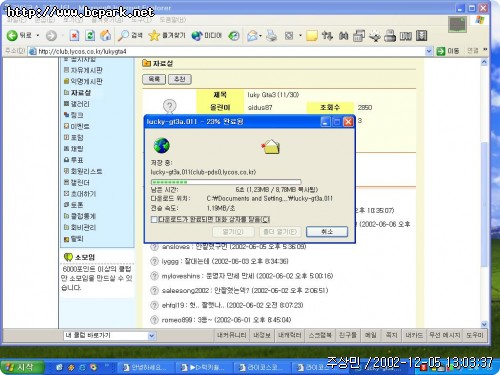Click the page scrollbar up arrow

(484, 62)
